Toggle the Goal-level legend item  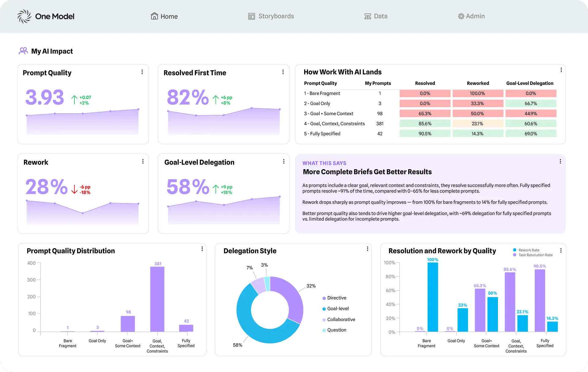pos(336,309)
